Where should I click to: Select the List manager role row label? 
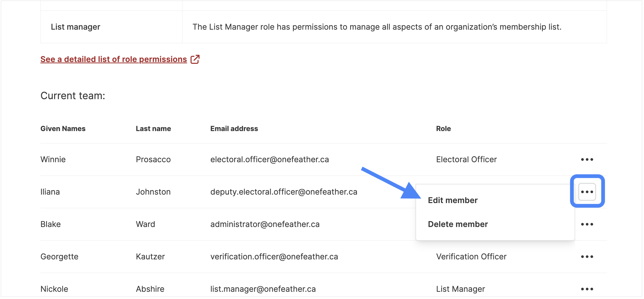(76, 27)
